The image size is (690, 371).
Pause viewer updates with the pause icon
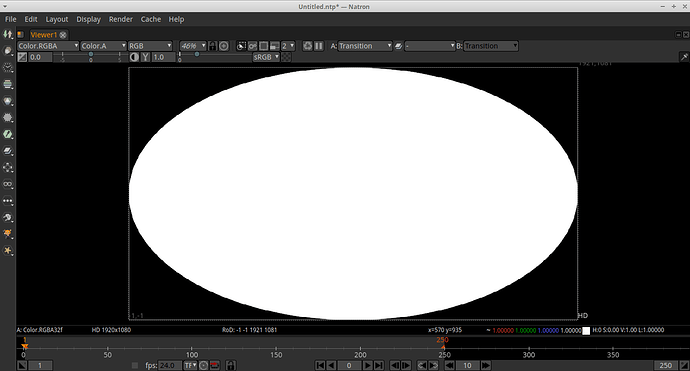[319, 46]
